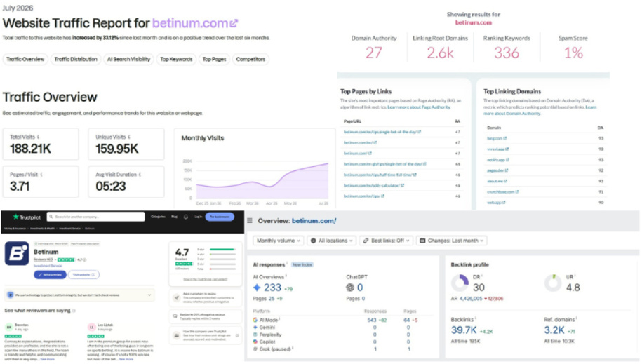The width and height of the screenshot is (642, 364).
Task: Click the info icon beside See what reviewers are saying
Action: [74, 311]
